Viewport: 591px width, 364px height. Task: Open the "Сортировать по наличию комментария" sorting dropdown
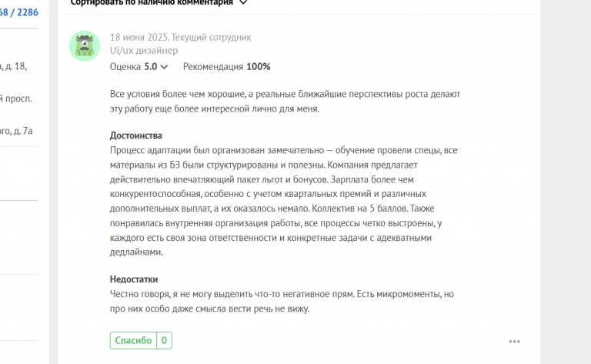pos(159,2)
